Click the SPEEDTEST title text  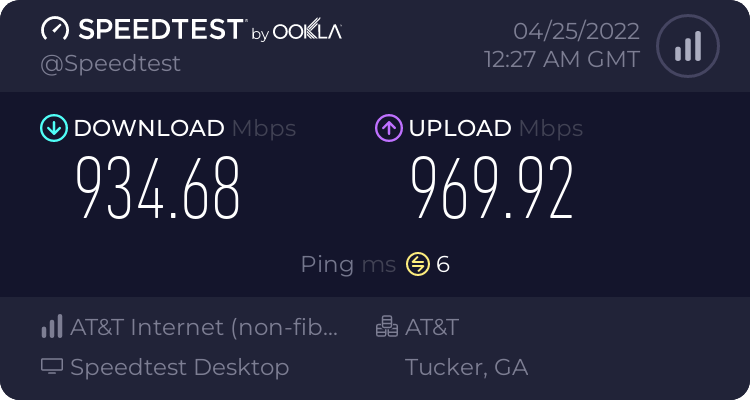click(x=160, y=30)
